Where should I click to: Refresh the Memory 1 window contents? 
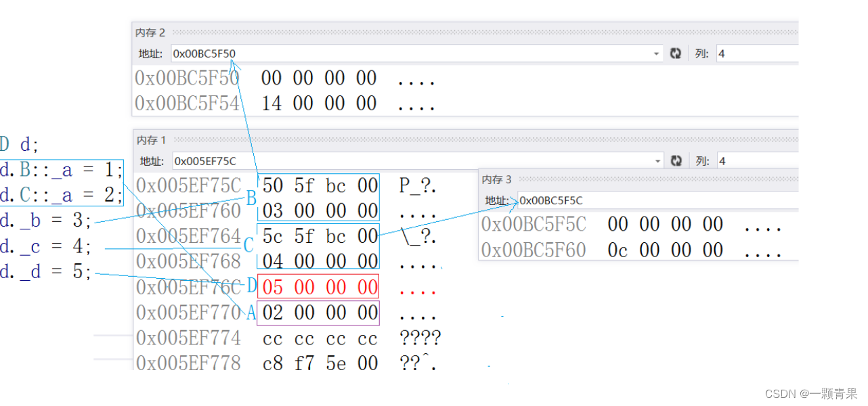coord(676,161)
